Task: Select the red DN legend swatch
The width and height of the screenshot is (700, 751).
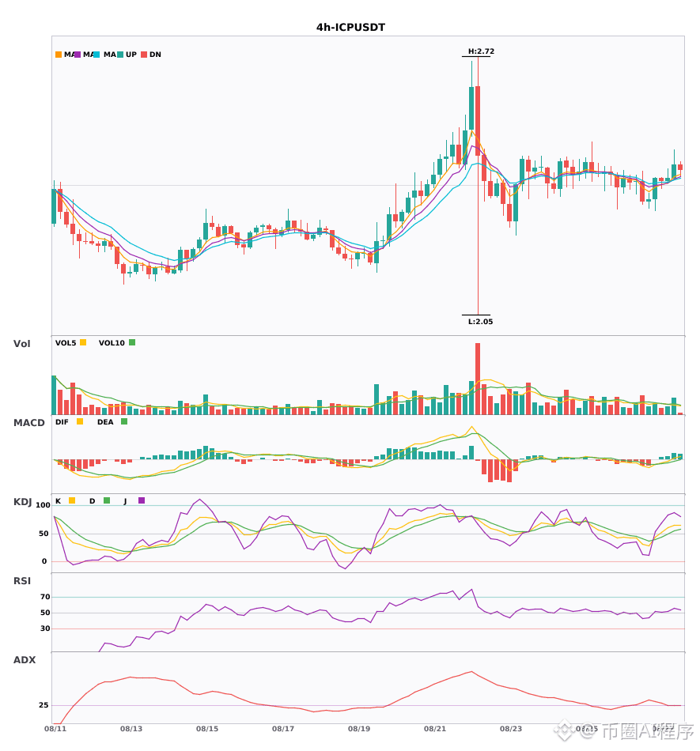Action: coord(144,55)
